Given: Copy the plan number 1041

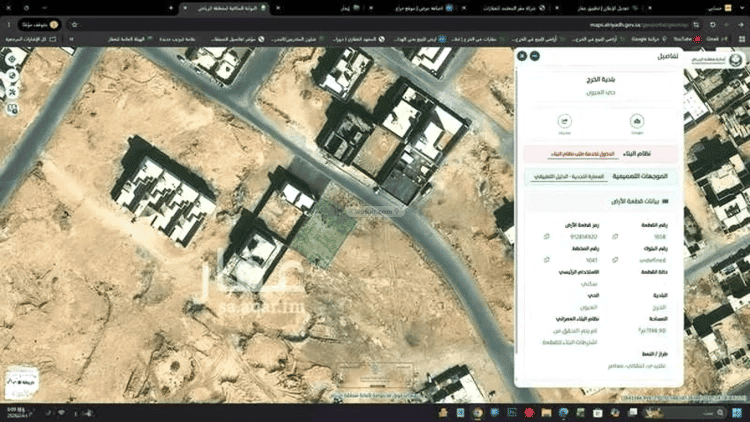Looking at the screenshot, I should click(547, 260).
